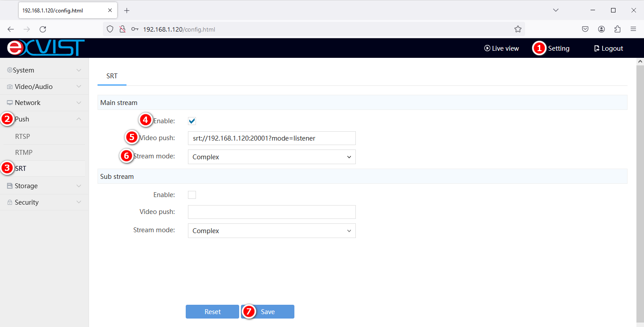644x327 pixels.
Task: Click the Logout door icon
Action: click(x=597, y=48)
